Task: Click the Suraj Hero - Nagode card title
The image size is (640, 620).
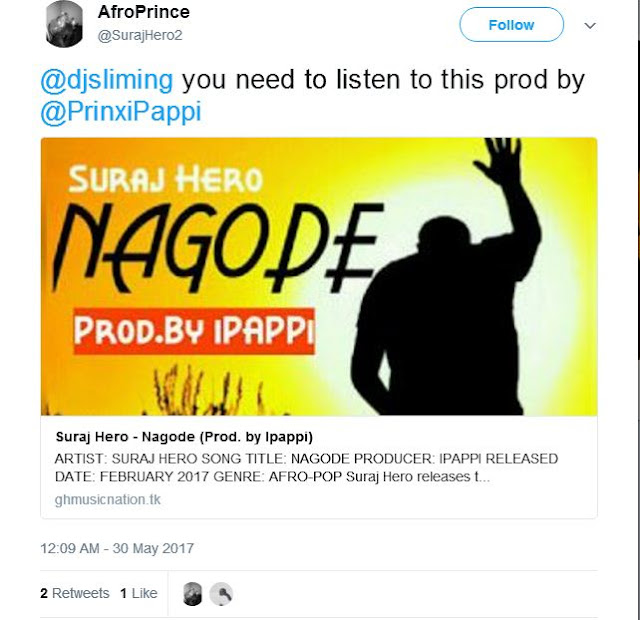Action: [x=184, y=437]
